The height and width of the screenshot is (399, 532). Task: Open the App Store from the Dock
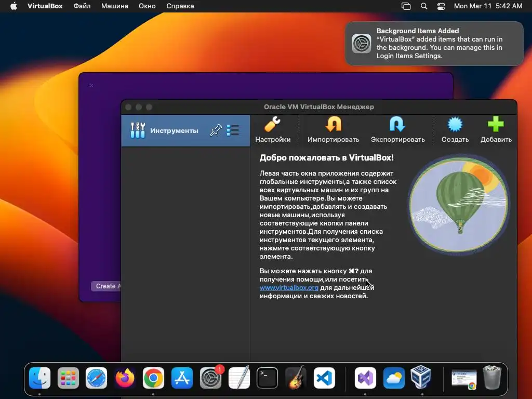[182, 378]
